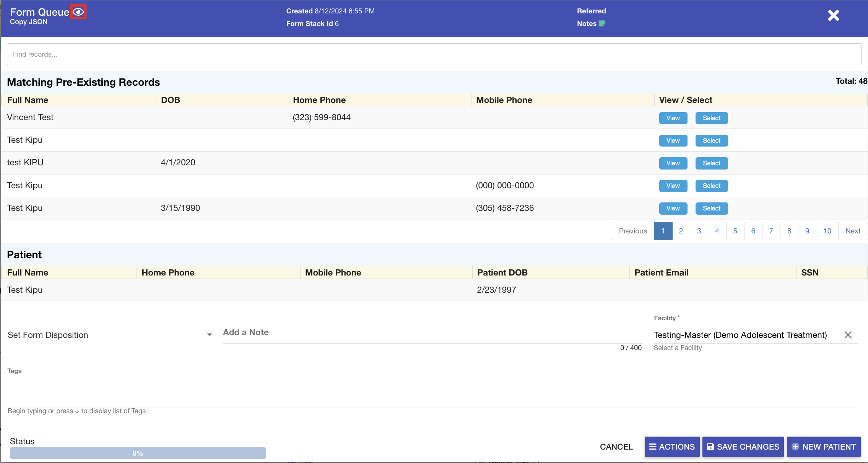Click New Patient plus button
The image size is (868, 463).
823,447
